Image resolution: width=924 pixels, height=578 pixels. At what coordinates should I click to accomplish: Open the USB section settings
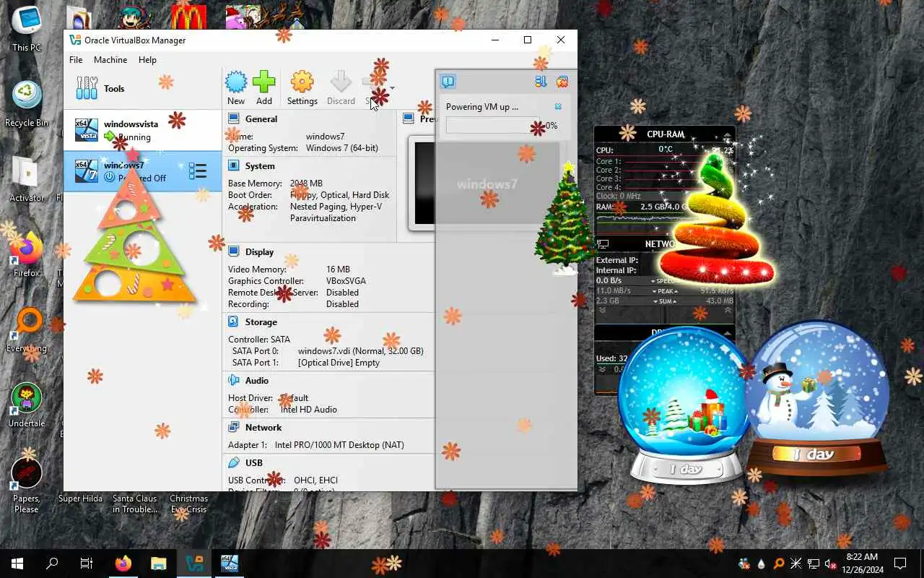[x=254, y=462]
